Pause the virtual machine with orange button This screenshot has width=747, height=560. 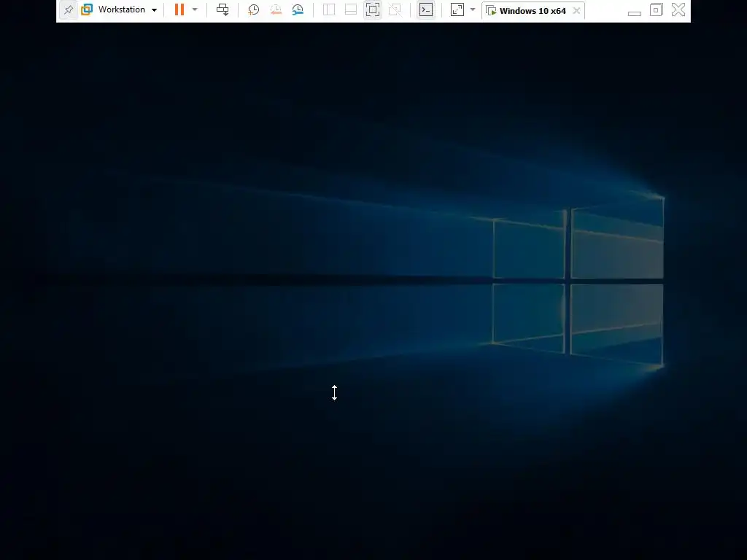click(179, 9)
